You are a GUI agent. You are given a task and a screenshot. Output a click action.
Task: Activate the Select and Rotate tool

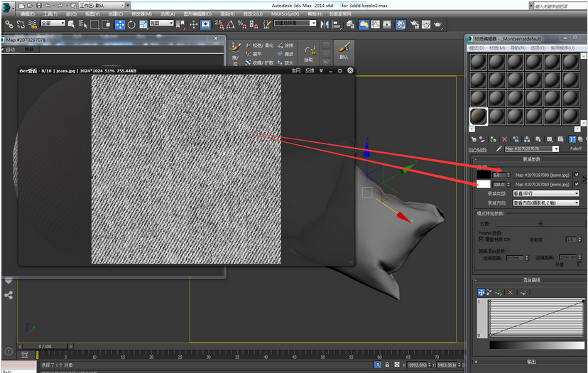click(x=131, y=24)
